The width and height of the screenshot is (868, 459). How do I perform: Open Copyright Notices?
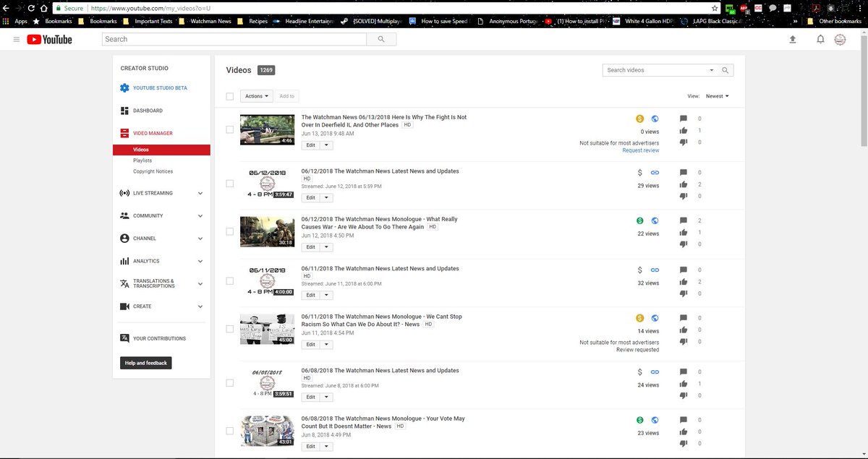153,171
